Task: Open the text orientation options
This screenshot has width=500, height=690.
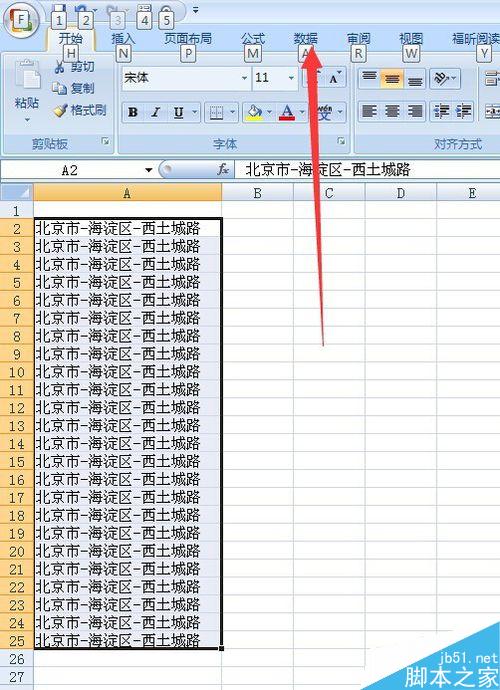Action: [x=445, y=79]
